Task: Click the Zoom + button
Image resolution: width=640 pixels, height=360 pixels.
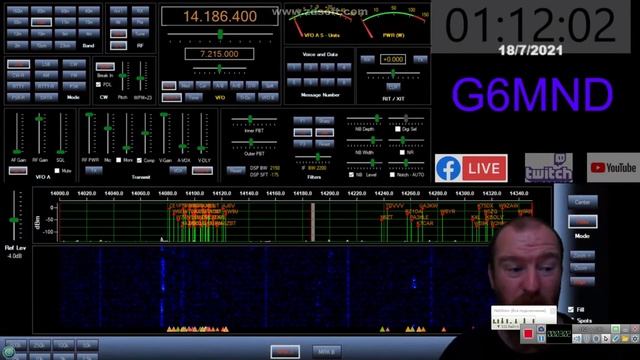Action: tap(582, 256)
